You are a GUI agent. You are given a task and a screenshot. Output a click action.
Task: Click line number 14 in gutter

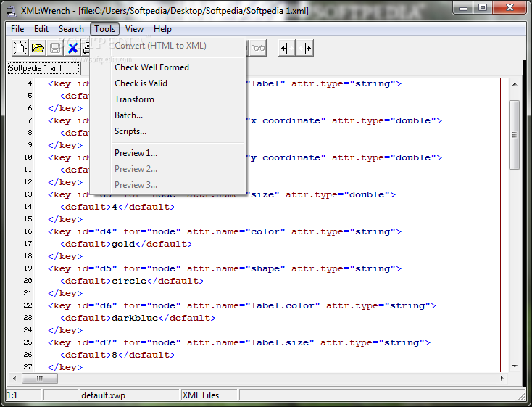28,207
